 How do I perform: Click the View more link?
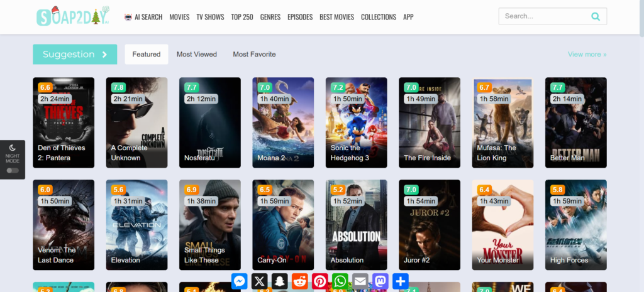coord(587,54)
